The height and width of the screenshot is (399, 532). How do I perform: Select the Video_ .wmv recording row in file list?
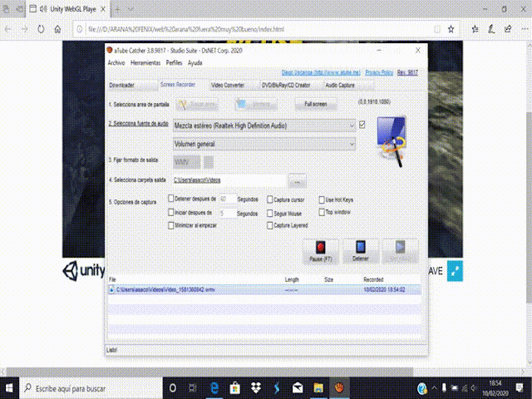coord(264,289)
